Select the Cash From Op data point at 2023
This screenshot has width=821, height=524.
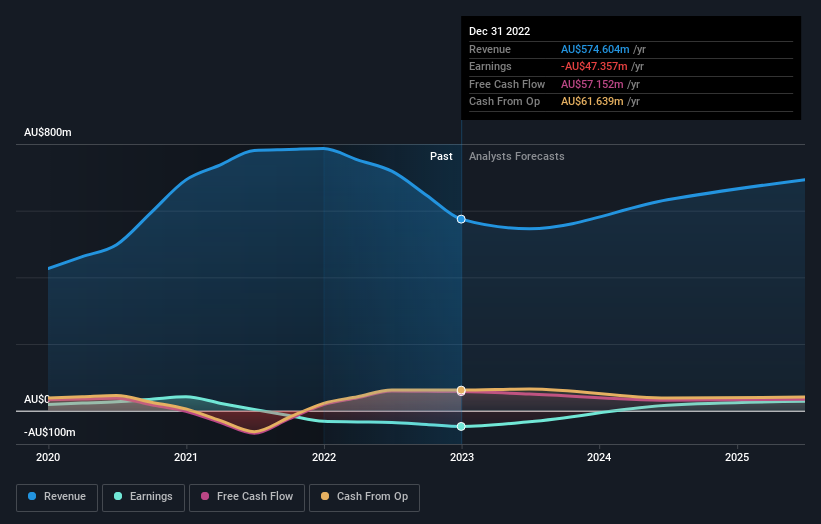[461, 390]
